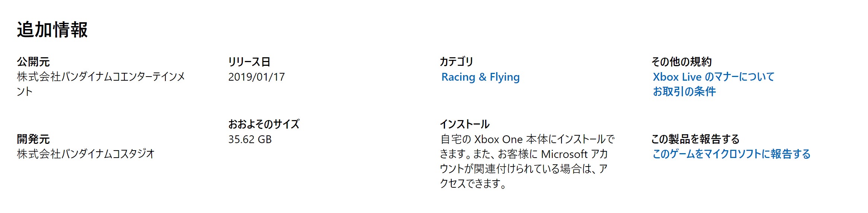Click the release date 2019/01/17
The width and height of the screenshot is (868, 213).
(x=256, y=77)
